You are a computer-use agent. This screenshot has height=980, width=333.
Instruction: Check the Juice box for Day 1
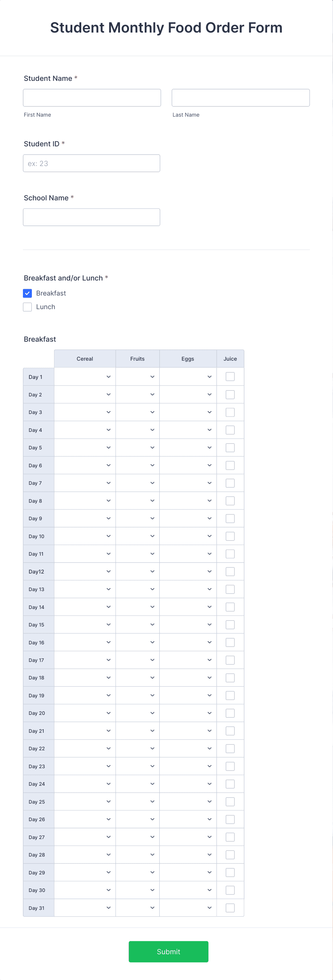pos(230,376)
